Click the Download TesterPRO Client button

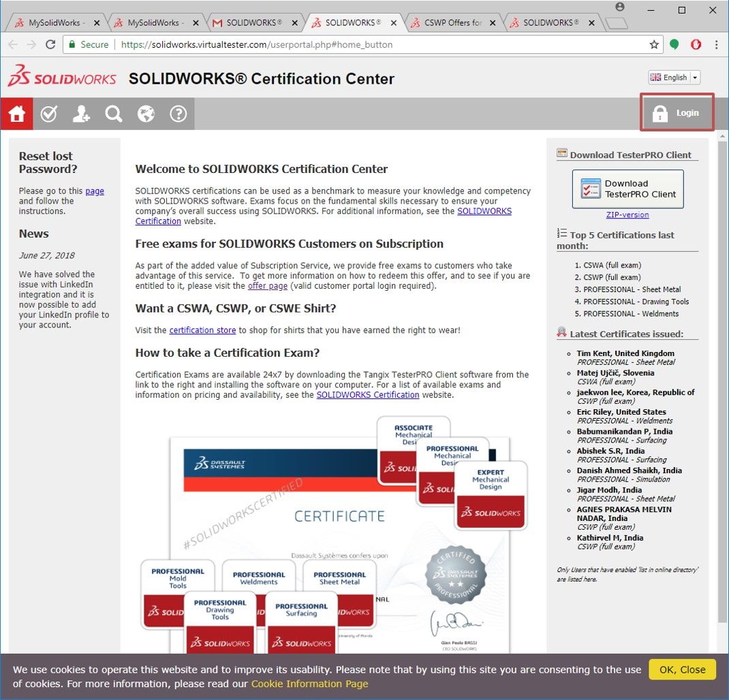627,189
